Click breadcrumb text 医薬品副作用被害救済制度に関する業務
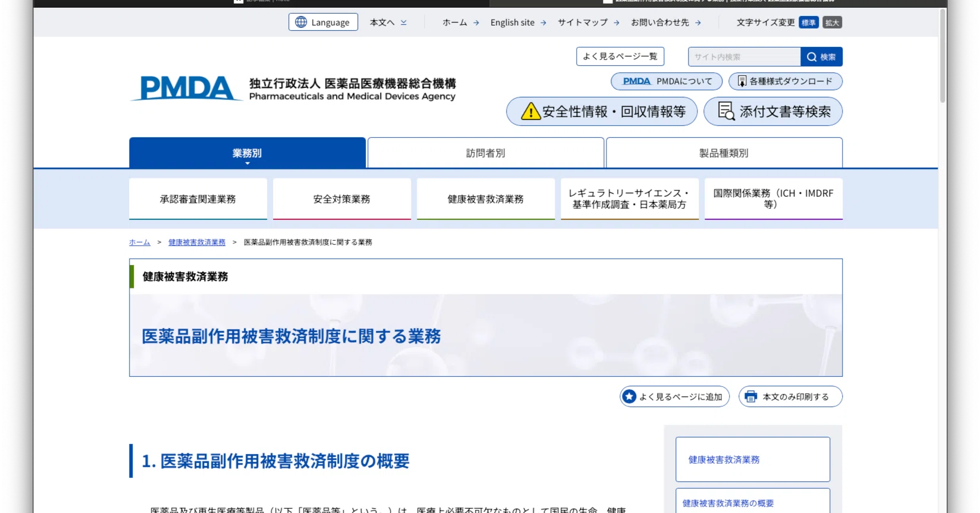Image resolution: width=980 pixels, height=513 pixels. click(308, 243)
